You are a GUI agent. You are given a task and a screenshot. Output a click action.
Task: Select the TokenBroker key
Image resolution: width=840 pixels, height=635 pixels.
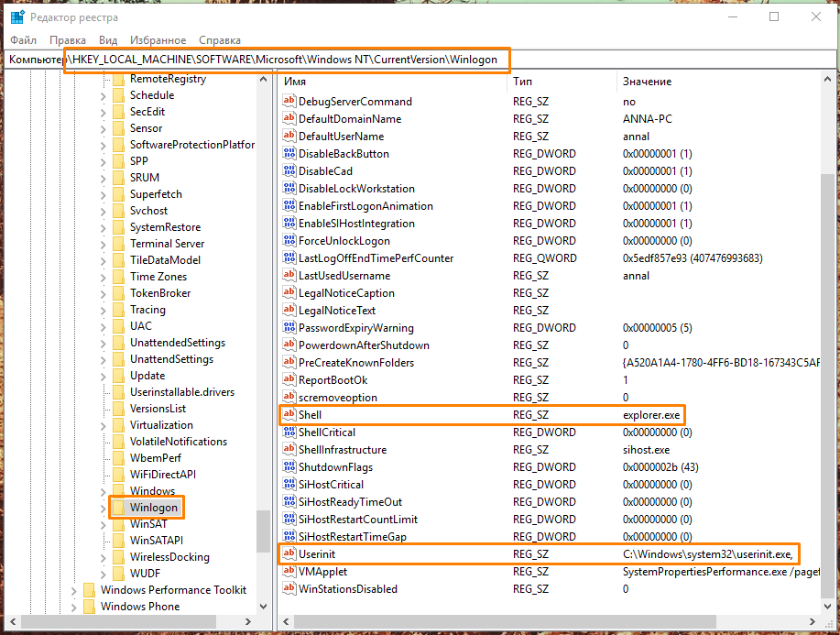[x=160, y=293]
